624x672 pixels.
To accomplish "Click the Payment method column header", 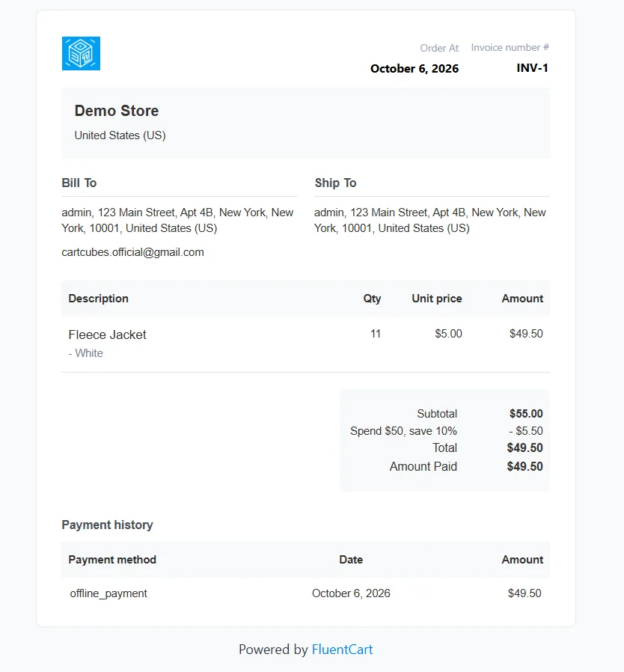I will point(112,560).
